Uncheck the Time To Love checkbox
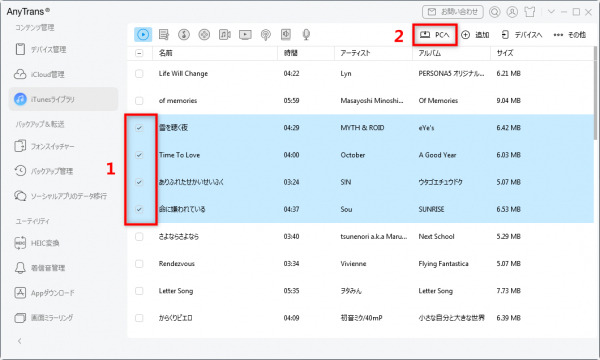Viewport: 600px width, 360px height. point(139,155)
